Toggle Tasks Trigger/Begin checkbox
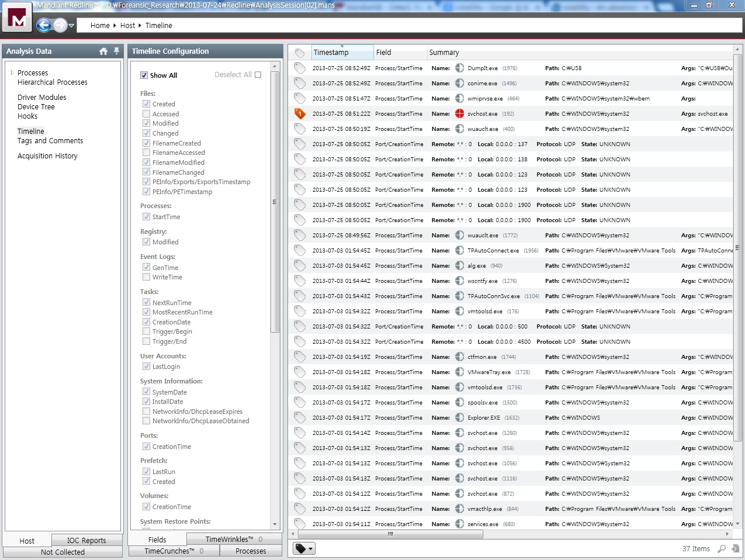745x560 pixels. click(147, 331)
